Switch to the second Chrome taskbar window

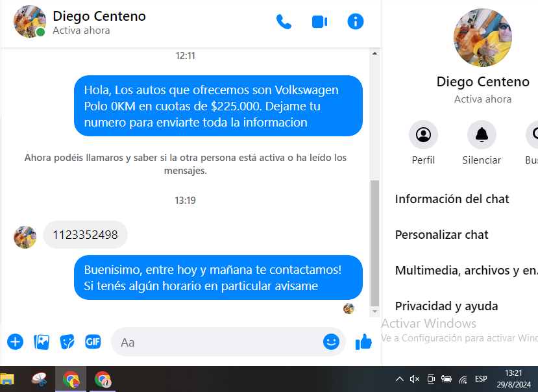click(103, 379)
